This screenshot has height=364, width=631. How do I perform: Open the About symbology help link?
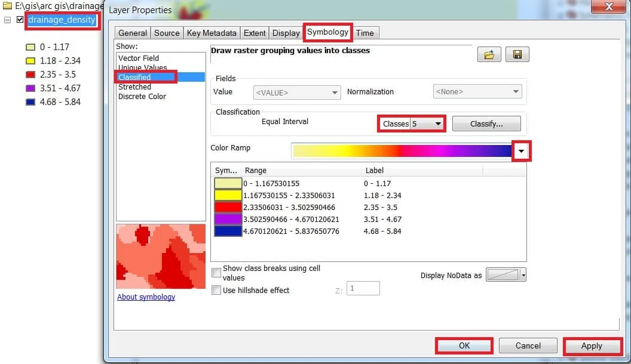[x=146, y=297]
